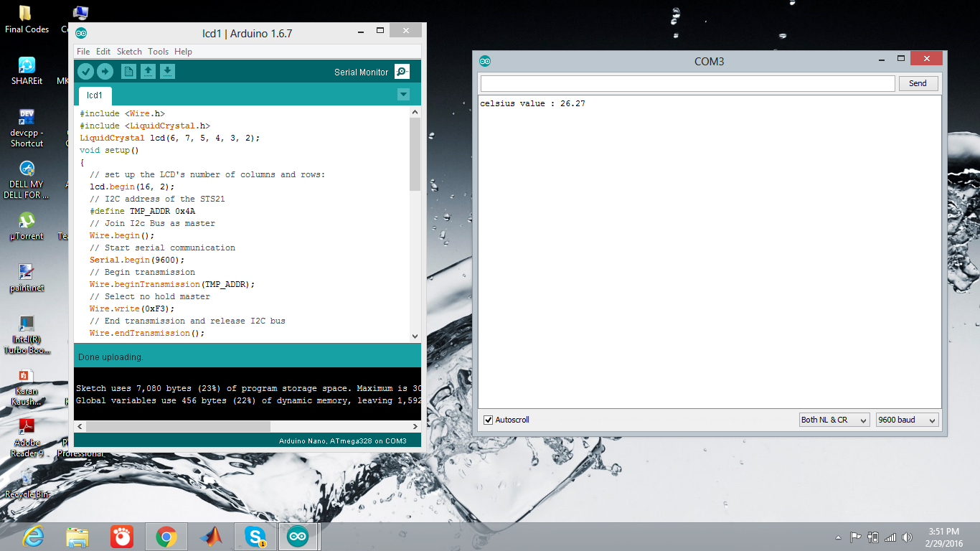The image size is (980, 551).
Task: Select the paint.net desktop icon
Action: (27, 278)
